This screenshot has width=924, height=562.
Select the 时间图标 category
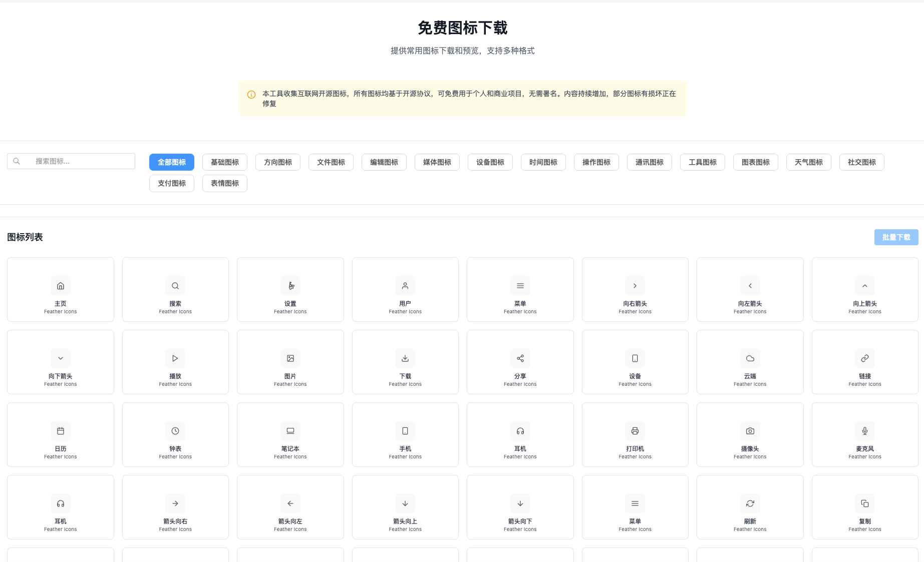pos(543,162)
